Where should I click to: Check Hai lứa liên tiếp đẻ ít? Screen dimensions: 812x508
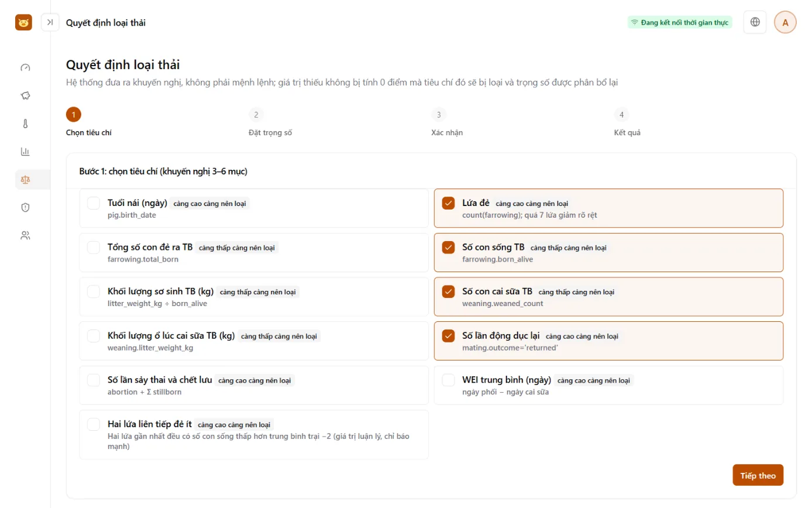pos(94,424)
